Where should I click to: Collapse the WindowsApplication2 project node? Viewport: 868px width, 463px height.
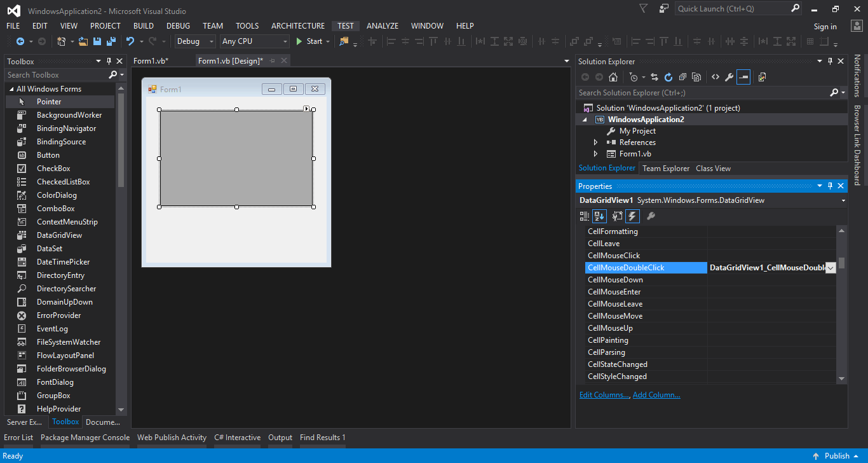585,120
